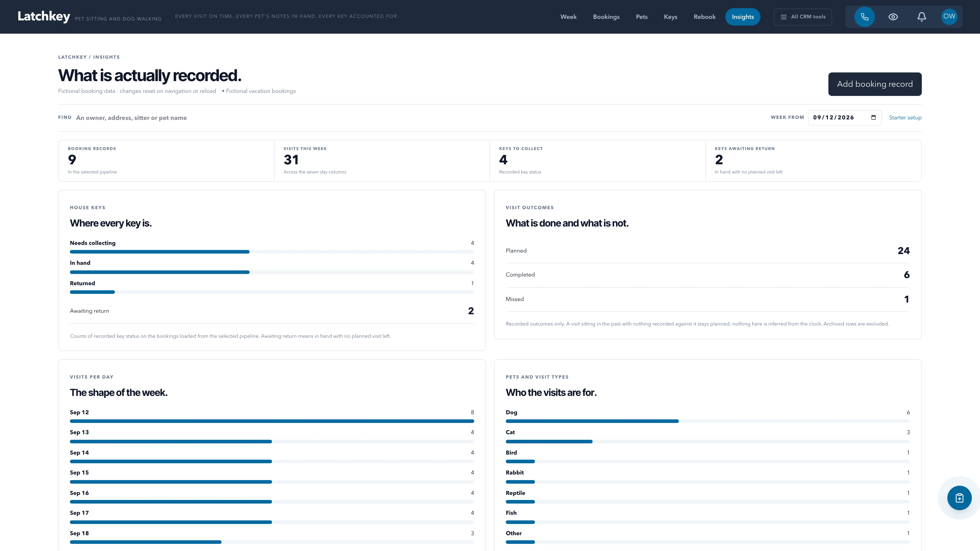Open the Starter setup link

tap(905, 118)
